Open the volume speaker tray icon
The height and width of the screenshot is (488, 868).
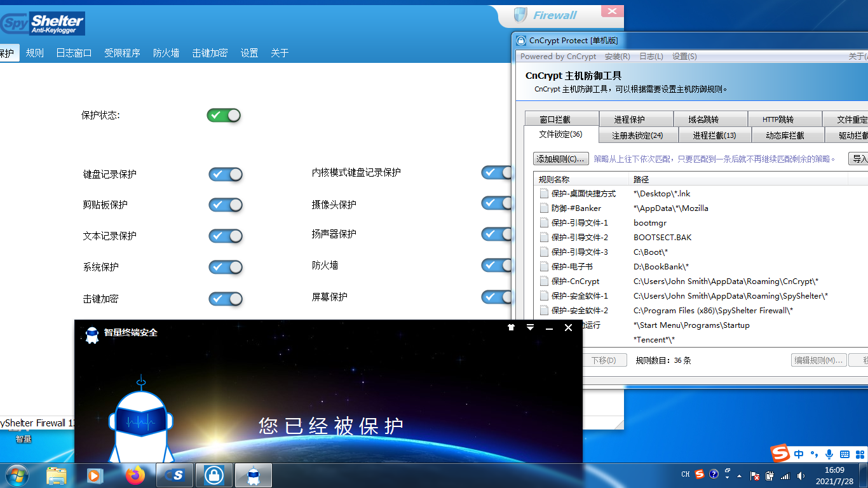coord(800,475)
